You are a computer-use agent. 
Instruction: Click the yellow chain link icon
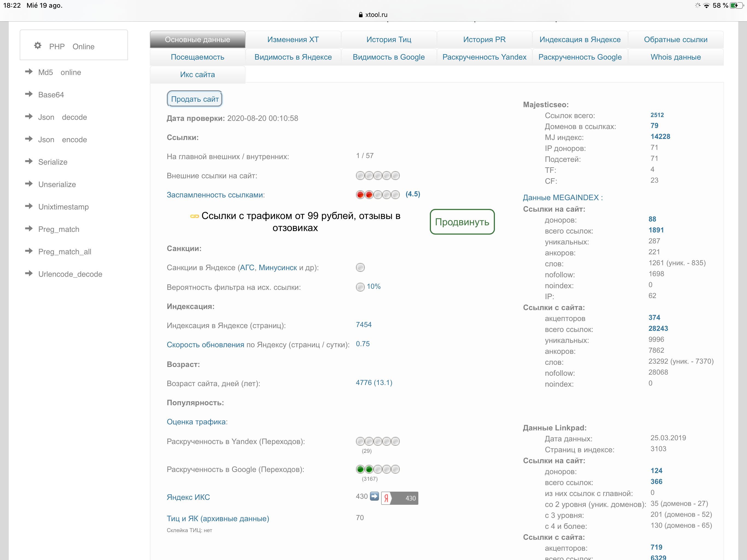(194, 216)
